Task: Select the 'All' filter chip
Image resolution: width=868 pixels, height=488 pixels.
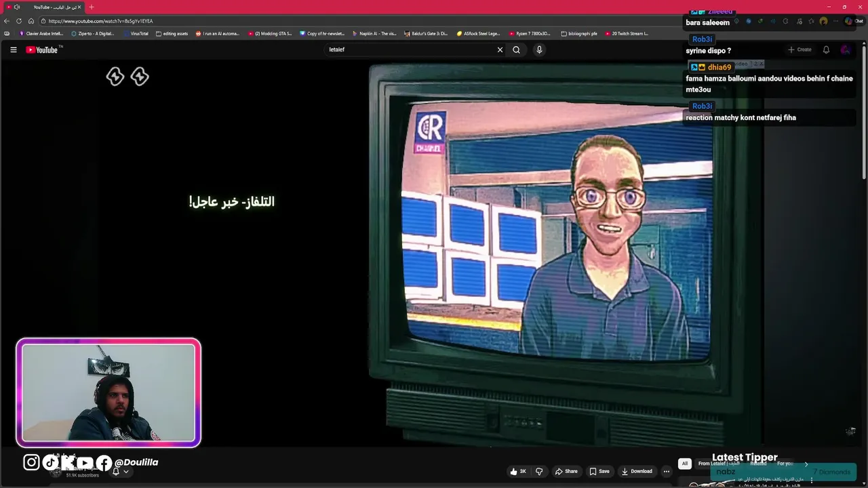Action: (x=684, y=464)
